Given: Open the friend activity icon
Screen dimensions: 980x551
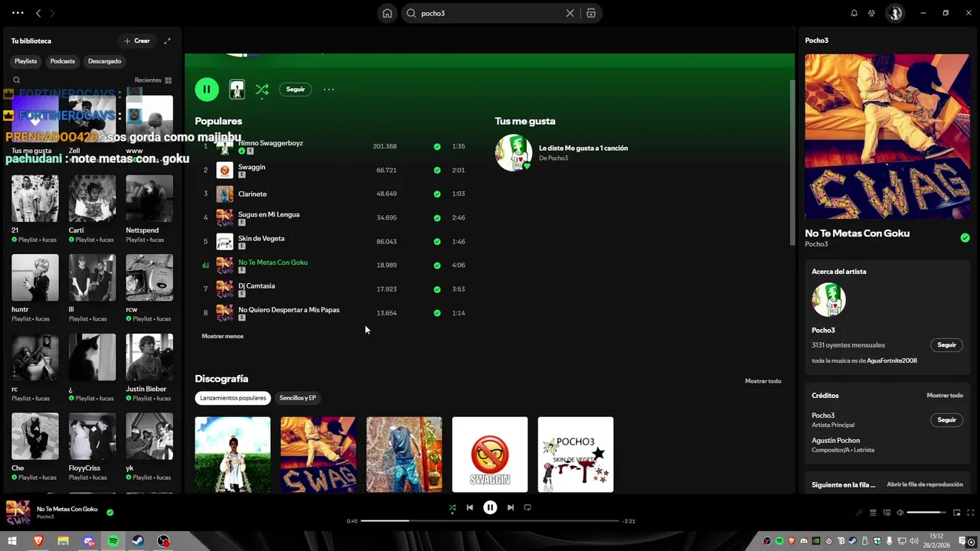Looking at the screenshot, I should [871, 13].
